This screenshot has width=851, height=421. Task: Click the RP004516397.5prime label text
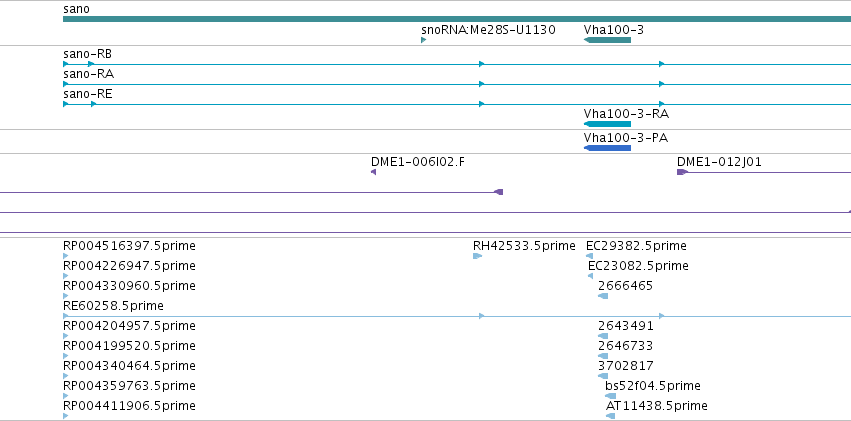tap(129, 246)
